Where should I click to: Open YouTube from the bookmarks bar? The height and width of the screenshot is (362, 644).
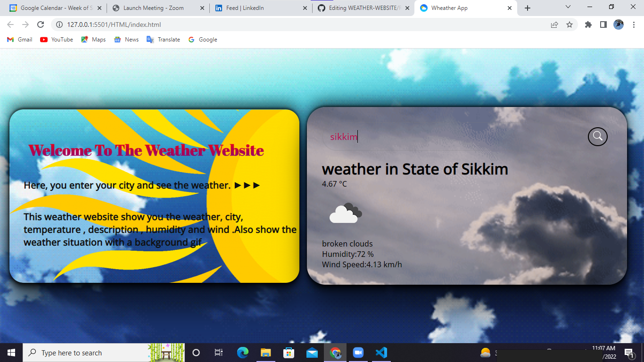56,40
